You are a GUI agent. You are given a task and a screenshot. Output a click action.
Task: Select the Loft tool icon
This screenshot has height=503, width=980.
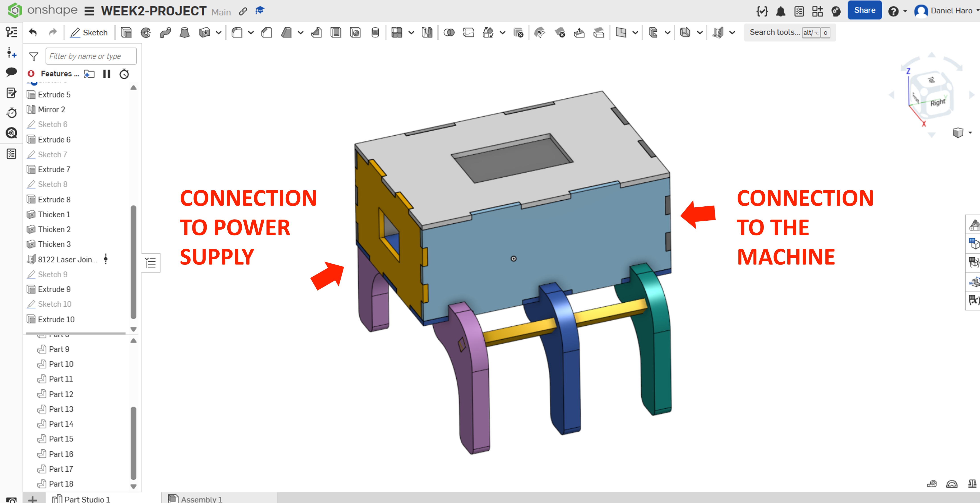(184, 33)
